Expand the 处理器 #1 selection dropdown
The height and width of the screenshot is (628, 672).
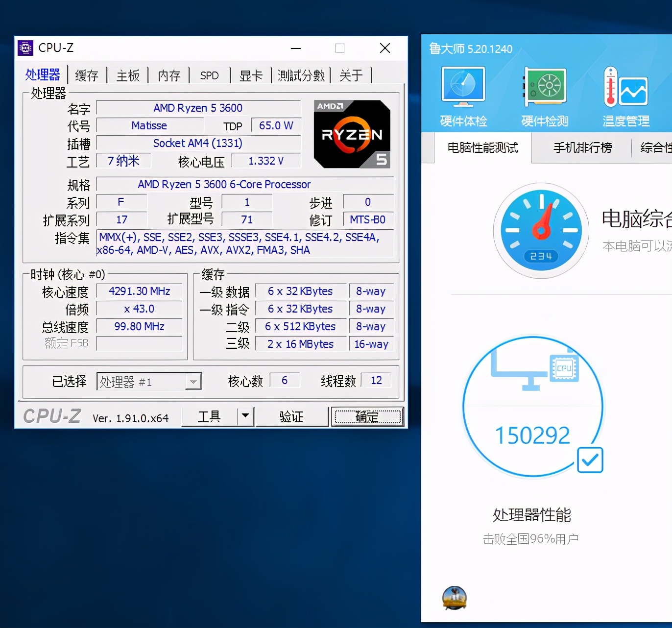click(x=193, y=382)
